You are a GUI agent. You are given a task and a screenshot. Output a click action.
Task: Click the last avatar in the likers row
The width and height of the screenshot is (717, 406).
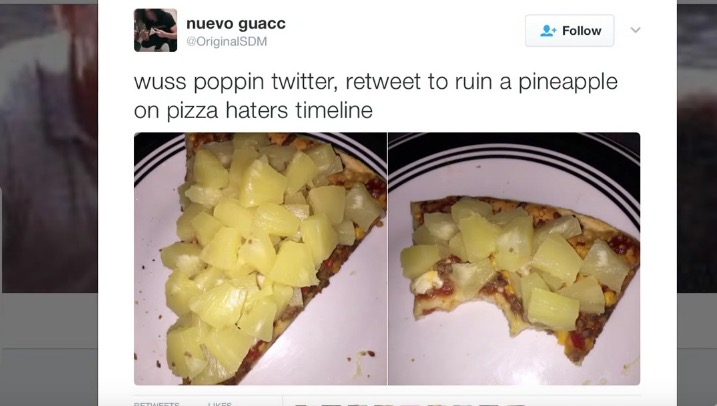tap(515, 405)
